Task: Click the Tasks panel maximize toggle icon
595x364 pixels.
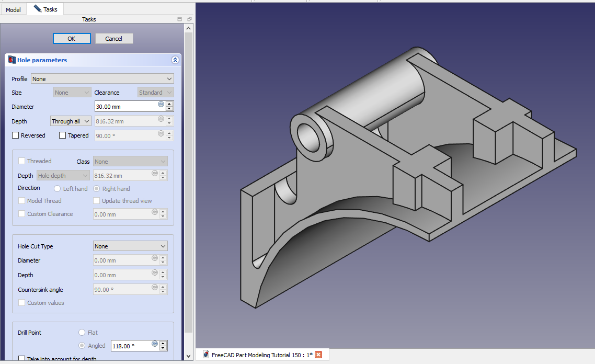Action: tap(180, 19)
